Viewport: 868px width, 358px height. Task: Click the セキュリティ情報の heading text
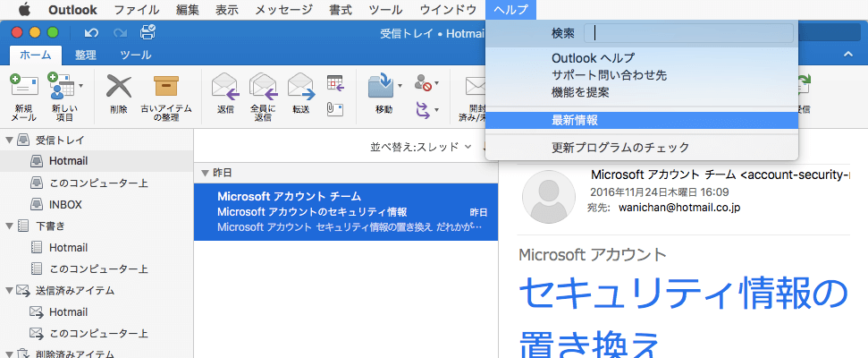(684, 294)
